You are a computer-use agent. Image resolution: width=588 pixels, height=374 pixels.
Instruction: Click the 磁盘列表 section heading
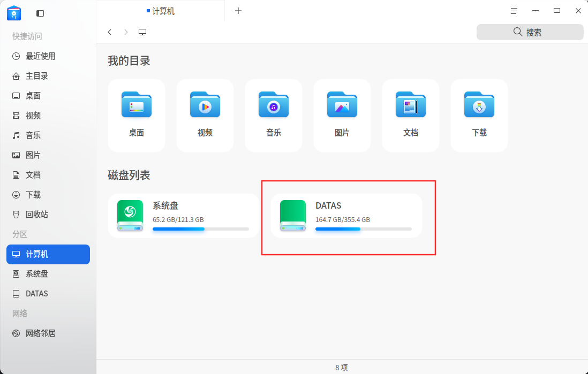tap(129, 175)
